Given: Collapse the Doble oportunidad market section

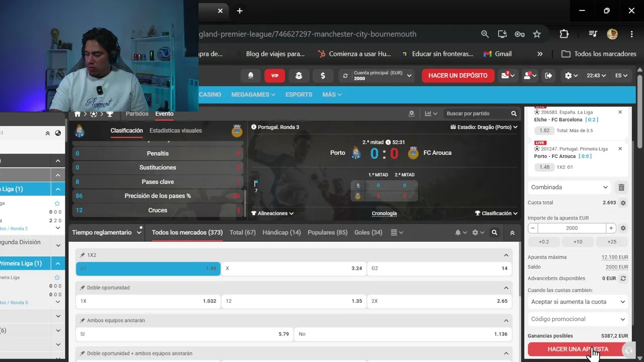Looking at the screenshot, I should coord(506,288).
